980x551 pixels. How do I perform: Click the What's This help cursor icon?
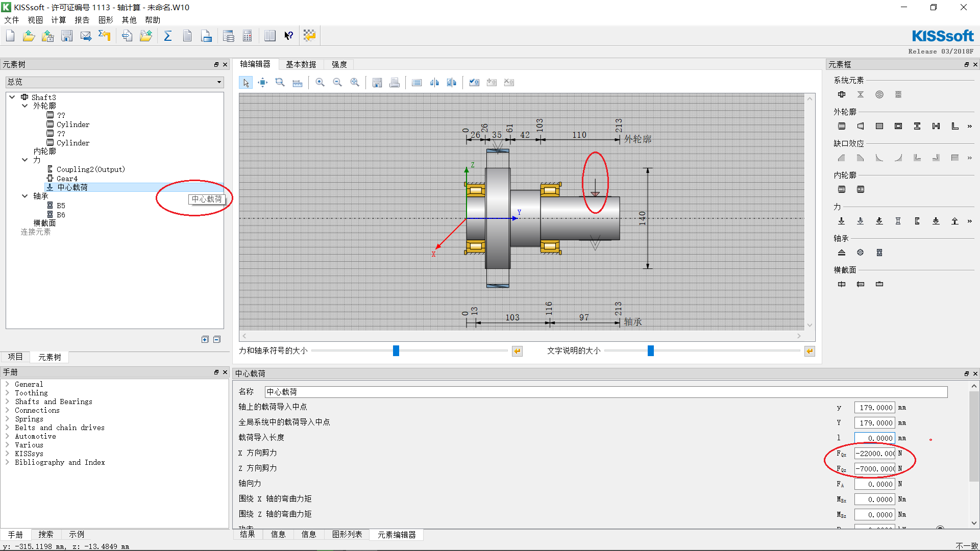coord(289,36)
